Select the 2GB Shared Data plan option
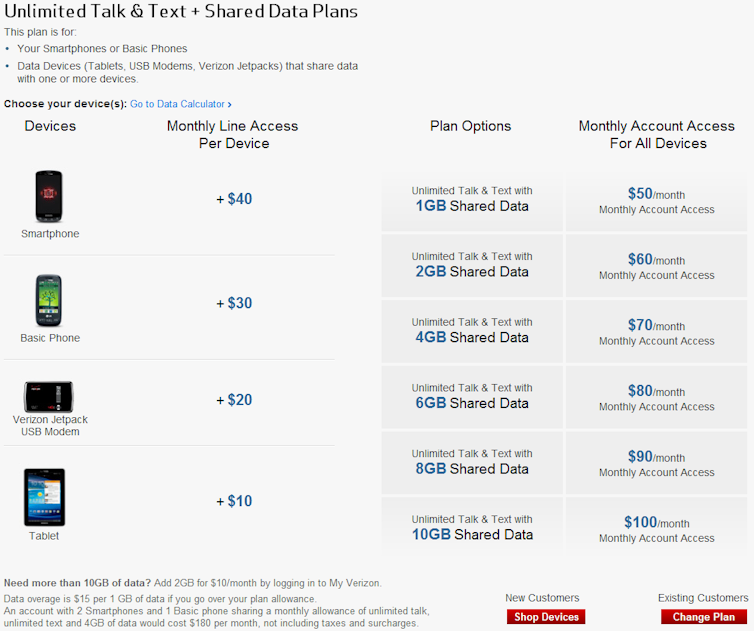Image resolution: width=754 pixels, height=631 pixels. coord(472,265)
